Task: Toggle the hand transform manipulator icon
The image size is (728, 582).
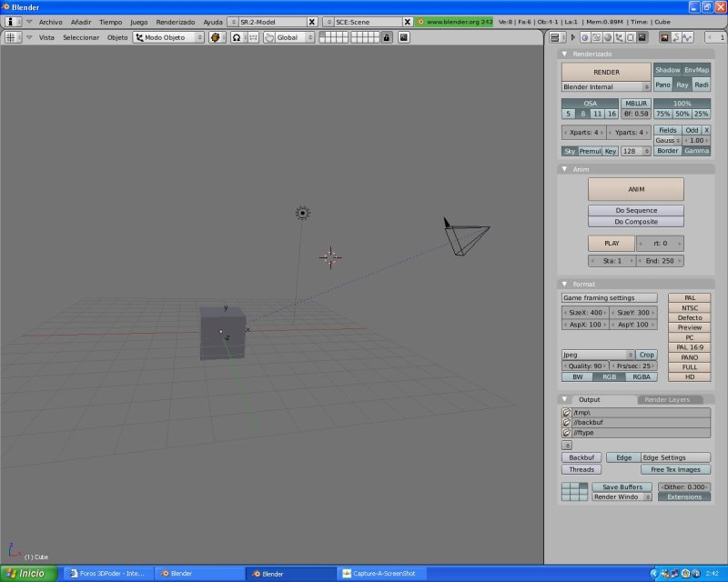Action: [269, 37]
